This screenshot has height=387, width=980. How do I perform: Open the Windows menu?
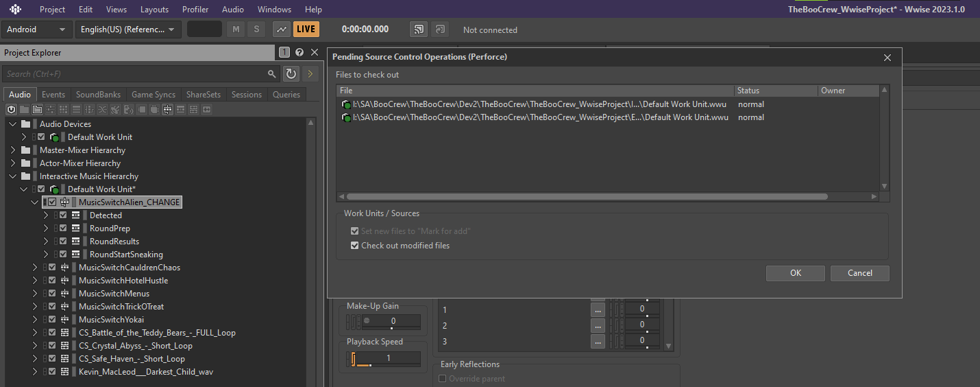click(x=274, y=10)
